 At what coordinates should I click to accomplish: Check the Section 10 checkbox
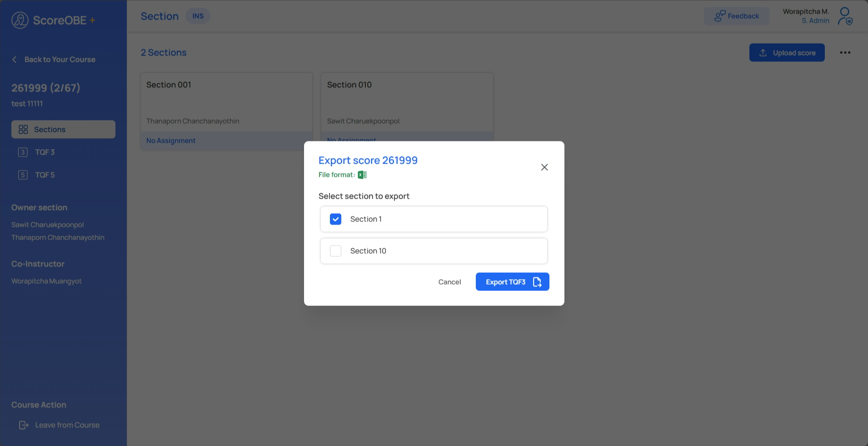click(x=335, y=251)
